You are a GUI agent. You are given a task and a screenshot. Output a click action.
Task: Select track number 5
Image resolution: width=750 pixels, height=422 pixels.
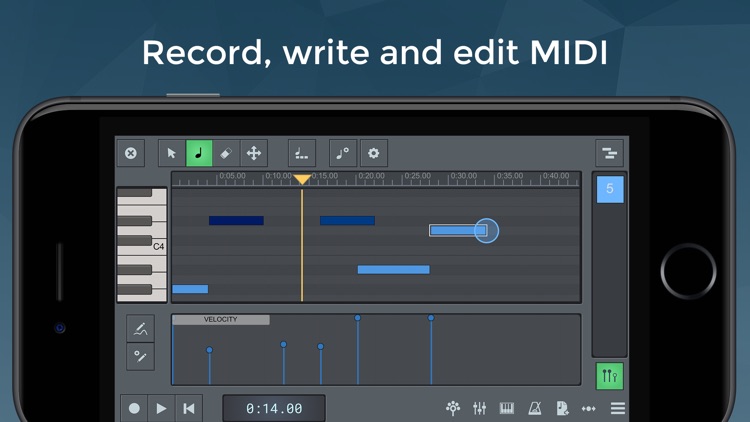pos(610,189)
